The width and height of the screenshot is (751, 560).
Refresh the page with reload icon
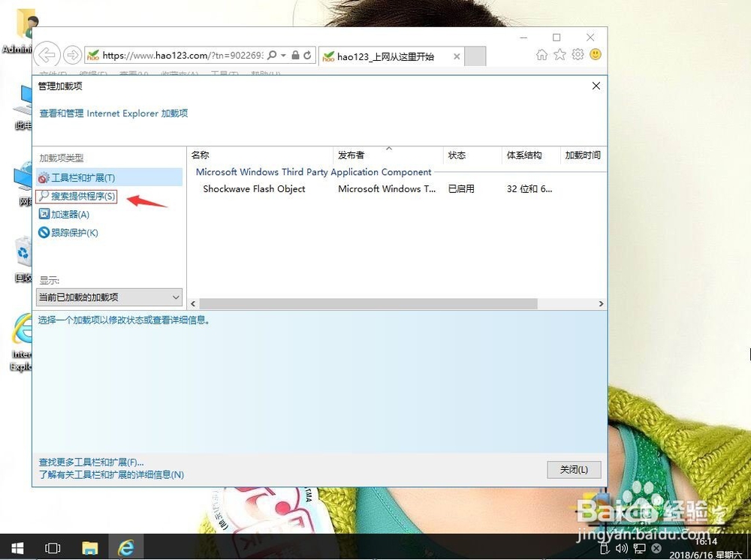tap(307, 56)
